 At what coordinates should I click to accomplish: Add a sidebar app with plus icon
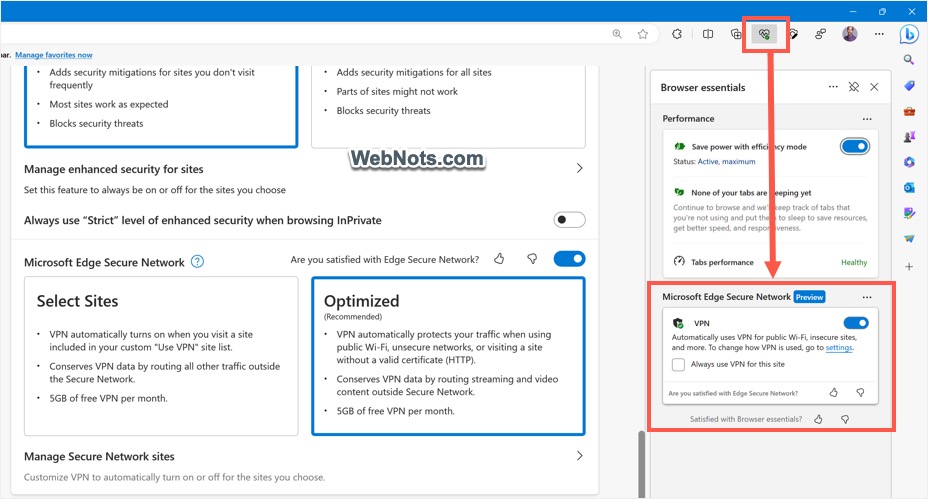click(909, 266)
